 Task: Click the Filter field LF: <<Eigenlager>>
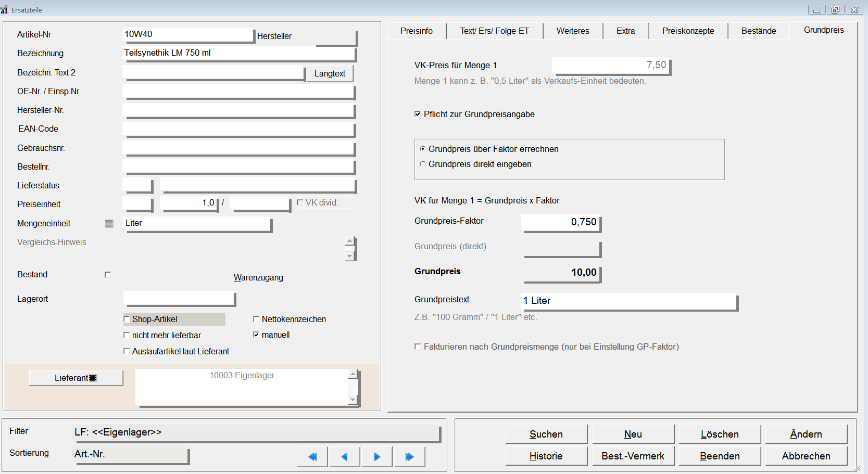(x=257, y=433)
